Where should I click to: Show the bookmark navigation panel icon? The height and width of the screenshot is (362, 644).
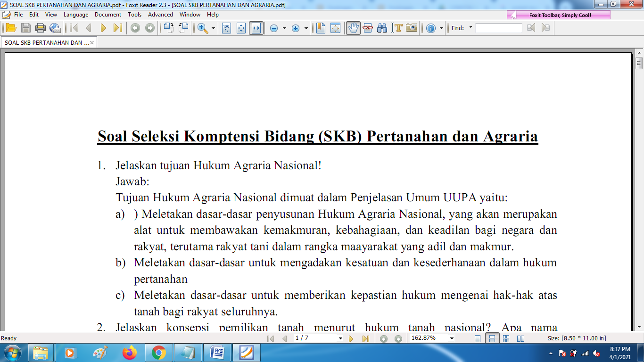coord(321,28)
